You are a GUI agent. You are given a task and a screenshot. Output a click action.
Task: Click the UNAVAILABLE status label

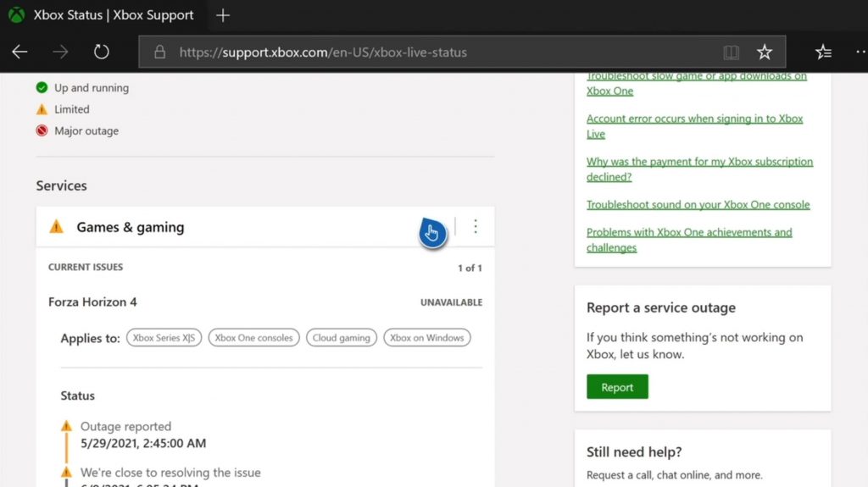point(451,302)
